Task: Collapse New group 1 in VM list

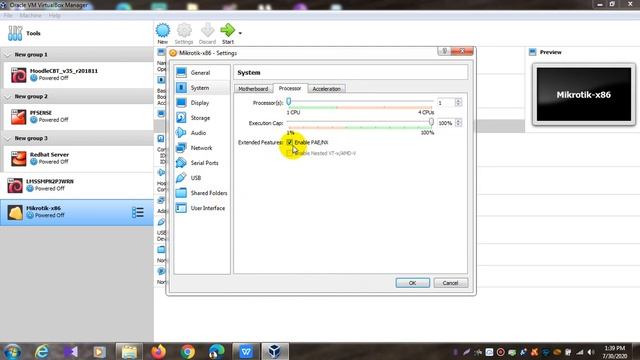Action: [7, 54]
